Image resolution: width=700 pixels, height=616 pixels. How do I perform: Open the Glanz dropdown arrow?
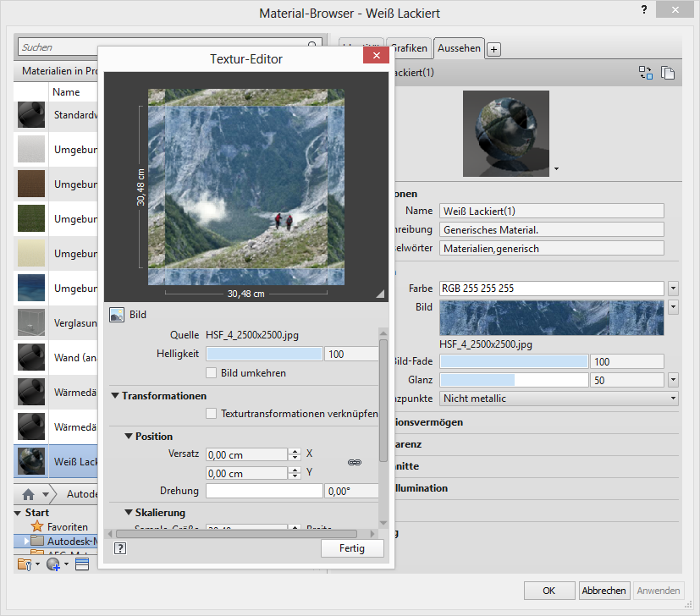pos(673,380)
